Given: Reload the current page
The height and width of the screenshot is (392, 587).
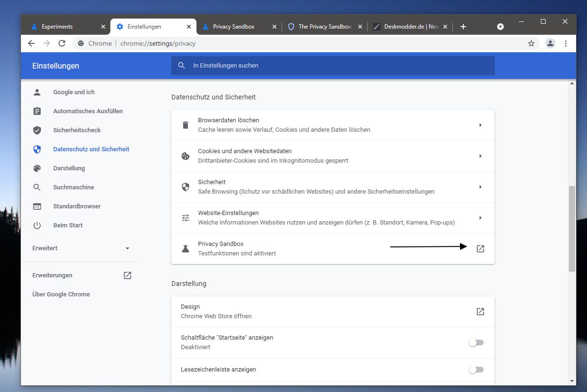Looking at the screenshot, I should (x=62, y=43).
